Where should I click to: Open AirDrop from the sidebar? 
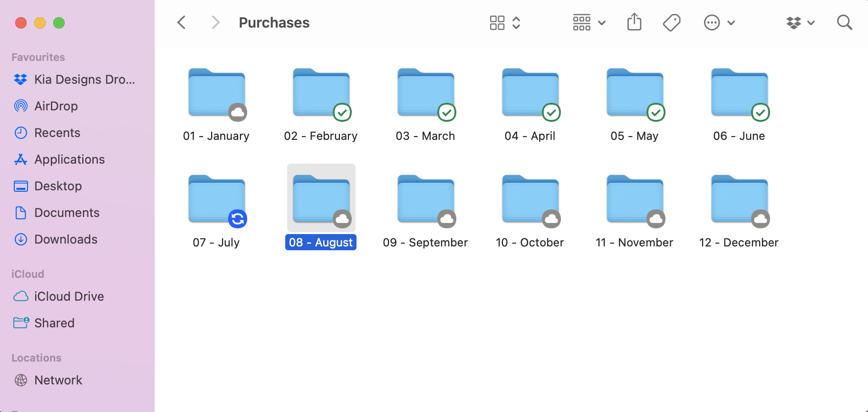[56, 106]
